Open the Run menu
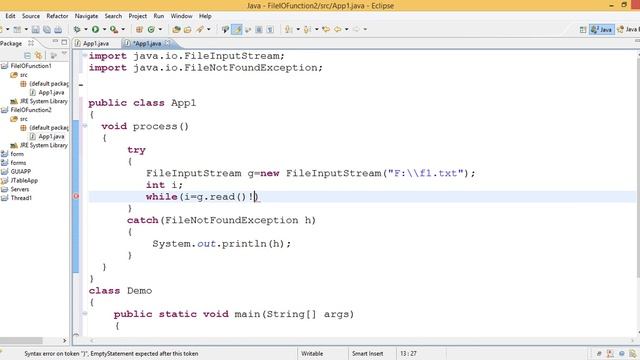640x360 pixels. (x=159, y=16)
